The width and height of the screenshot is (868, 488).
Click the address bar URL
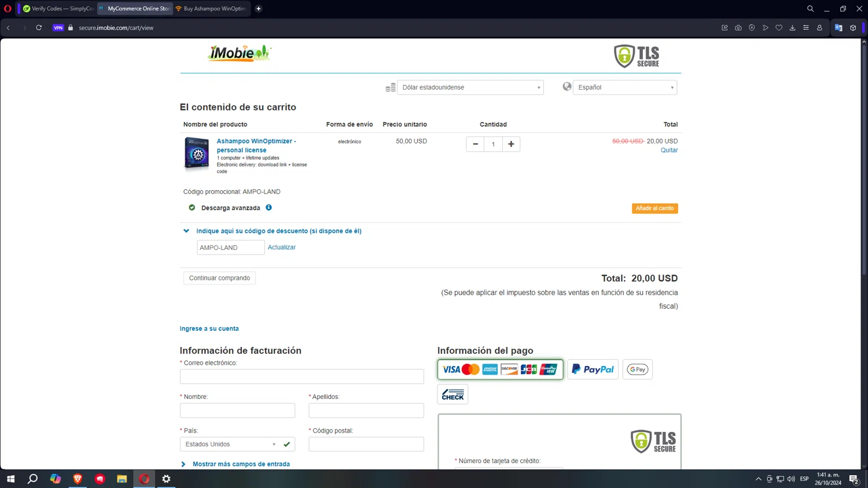(116, 28)
